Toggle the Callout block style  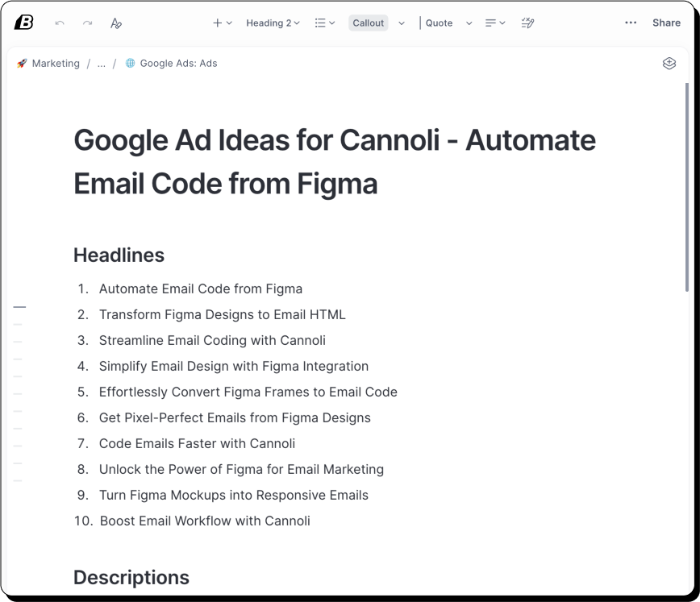point(368,23)
